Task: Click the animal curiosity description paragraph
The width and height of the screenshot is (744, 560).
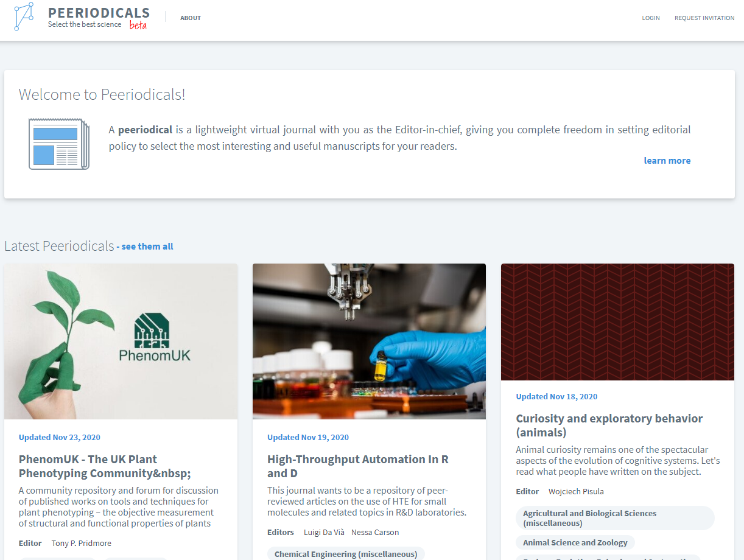Action: pyautogui.click(x=618, y=461)
